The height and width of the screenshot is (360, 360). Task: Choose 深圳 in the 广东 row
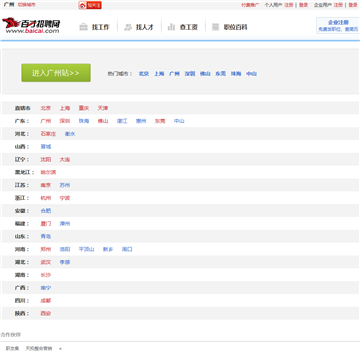(65, 121)
